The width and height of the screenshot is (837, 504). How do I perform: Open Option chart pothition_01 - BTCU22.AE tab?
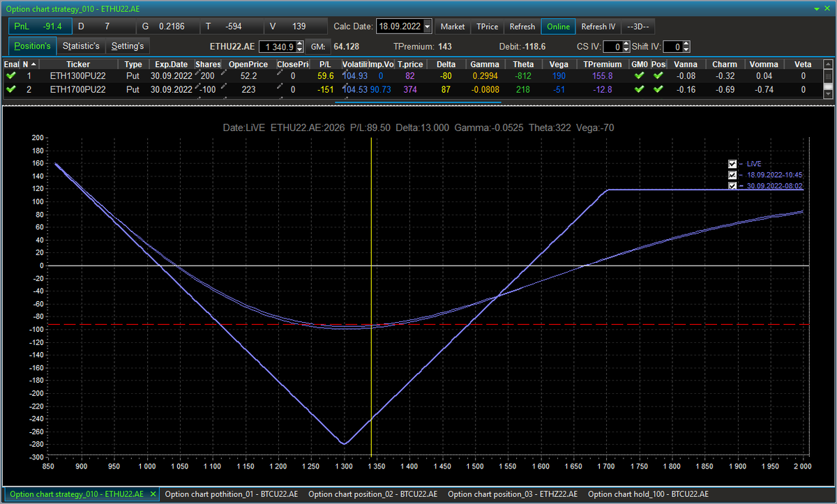coord(231,494)
